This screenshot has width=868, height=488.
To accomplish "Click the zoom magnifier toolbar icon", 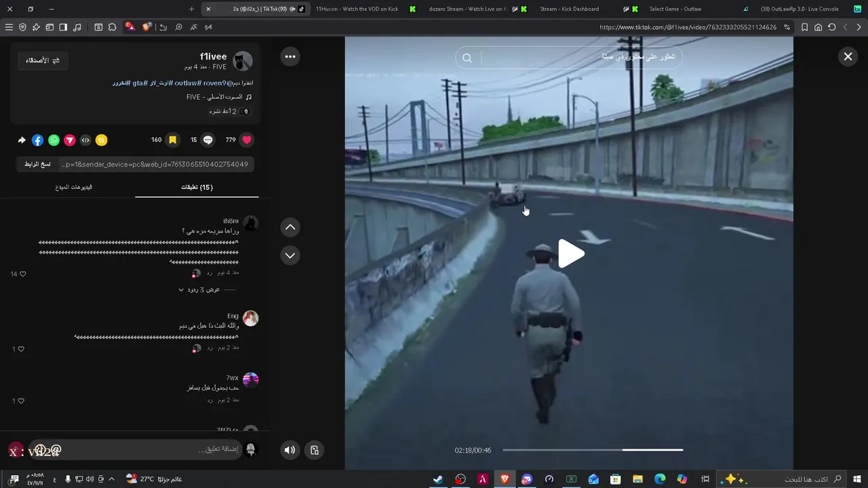I will click(x=178, y=27).
